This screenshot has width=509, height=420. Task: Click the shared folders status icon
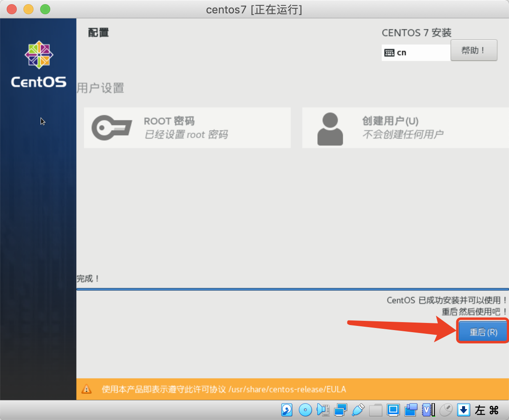click(x=376, y=410)
